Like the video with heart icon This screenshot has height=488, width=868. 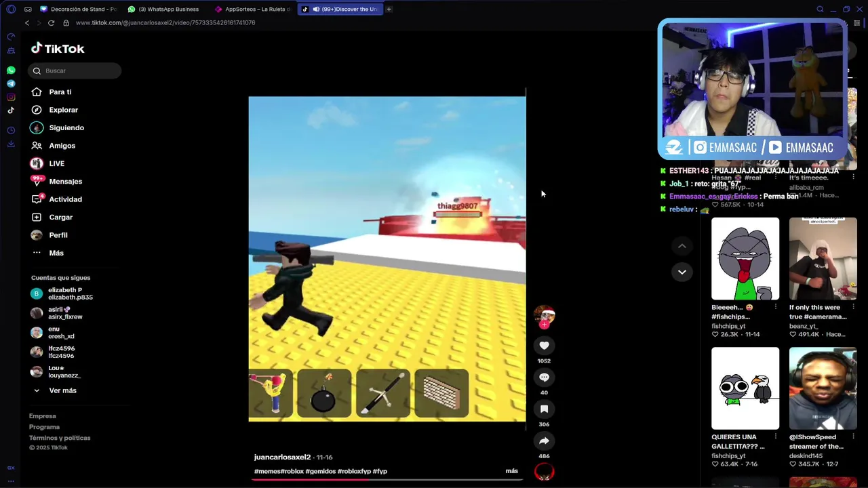[x=544, y=346]
